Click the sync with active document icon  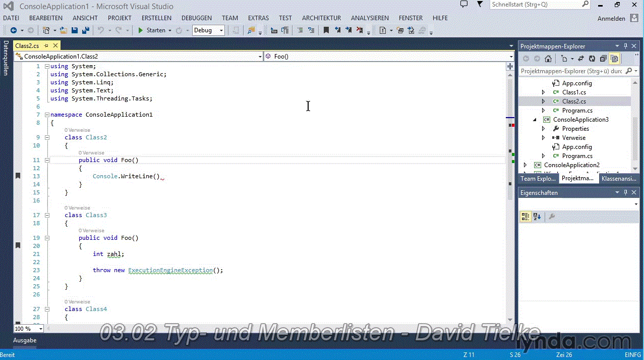pos(580,59)
